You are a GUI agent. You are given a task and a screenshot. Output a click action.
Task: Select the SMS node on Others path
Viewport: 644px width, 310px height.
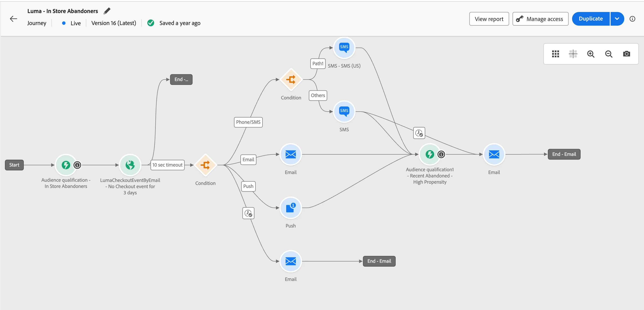click(344, 112)
